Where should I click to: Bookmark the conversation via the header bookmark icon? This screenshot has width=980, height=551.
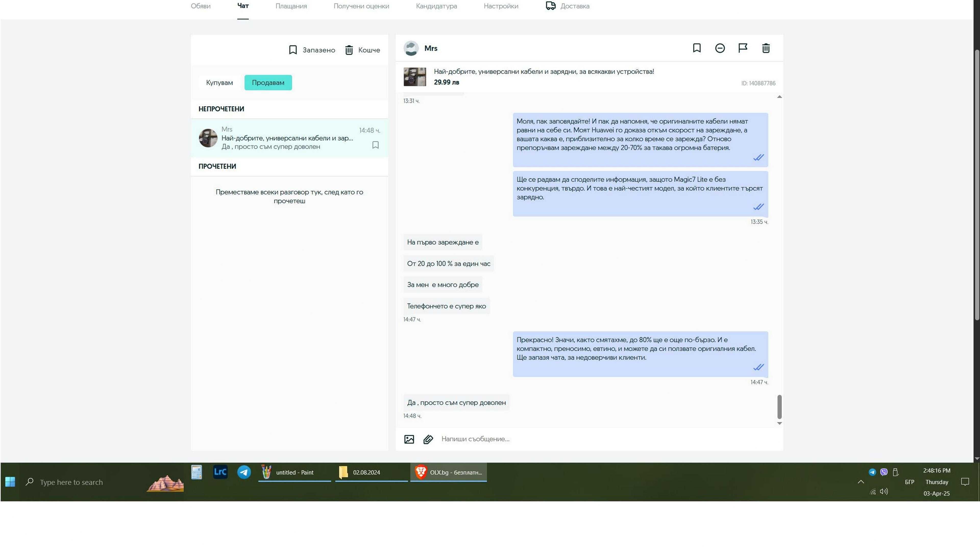coord(696,48)
